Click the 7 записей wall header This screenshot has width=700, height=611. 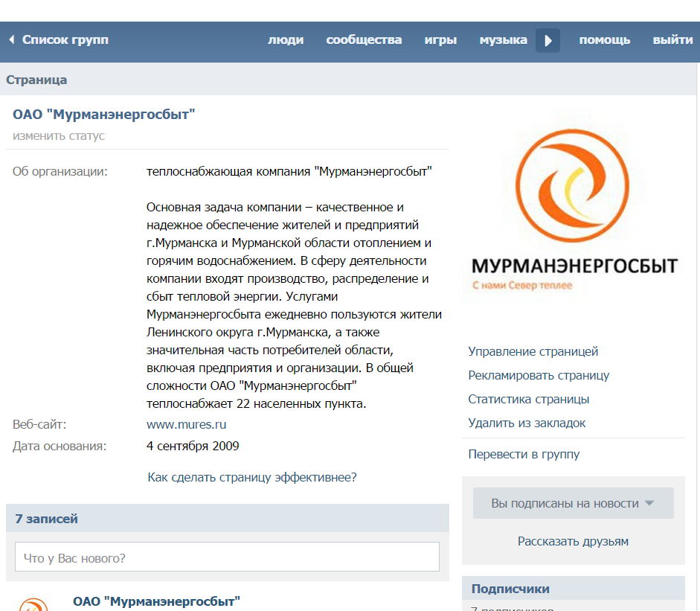[x=227, y=519]
